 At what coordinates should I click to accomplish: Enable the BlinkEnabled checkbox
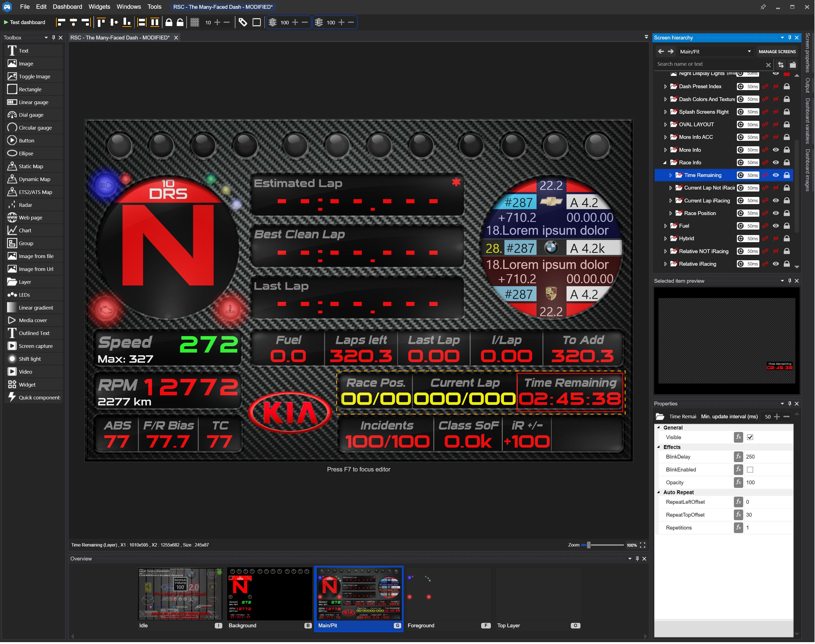750,470
